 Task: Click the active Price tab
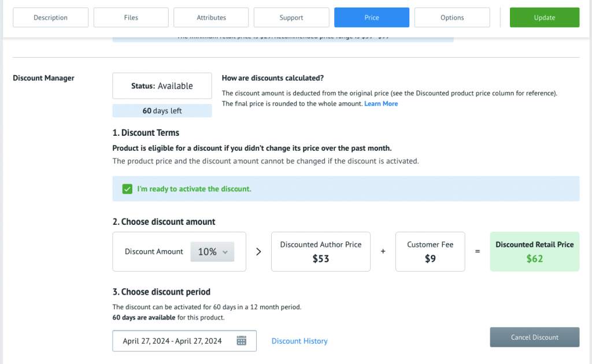point(372,17)
